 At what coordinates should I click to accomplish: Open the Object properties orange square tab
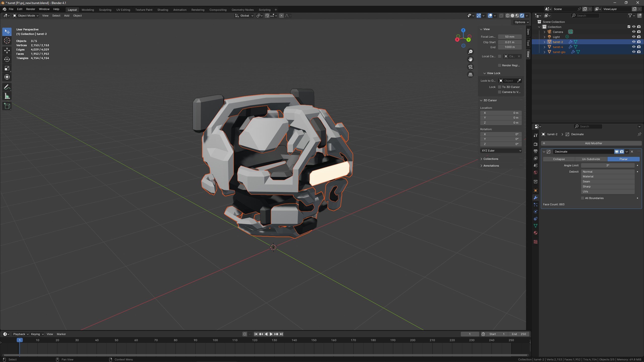point(536,191)
